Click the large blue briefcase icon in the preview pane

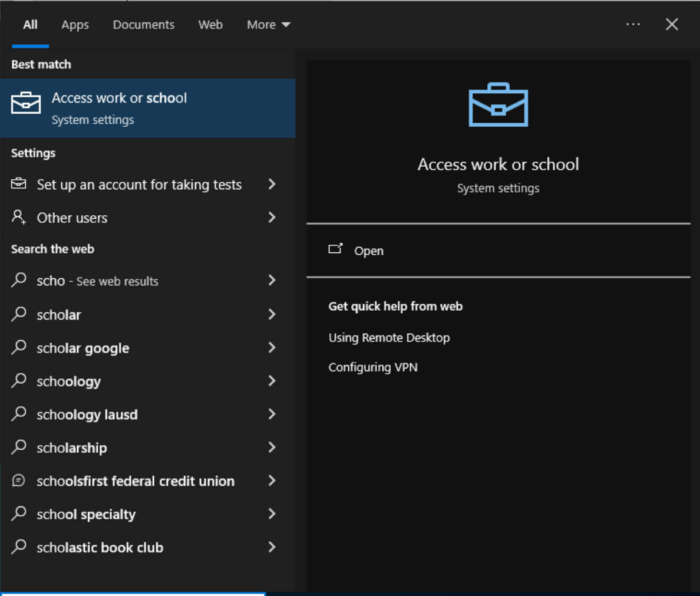pyautogui.click(x=498, y=105)
